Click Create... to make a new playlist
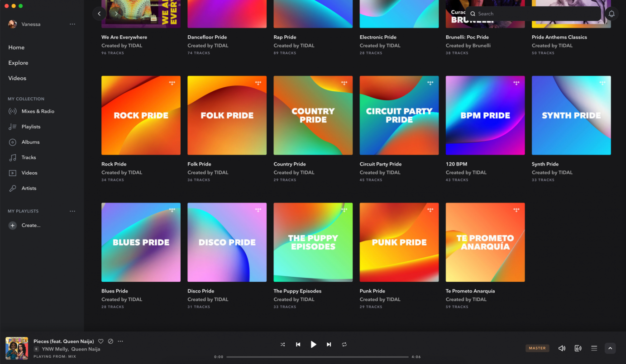This screenshot has height=364, width=626. click(x=31, y=225)
